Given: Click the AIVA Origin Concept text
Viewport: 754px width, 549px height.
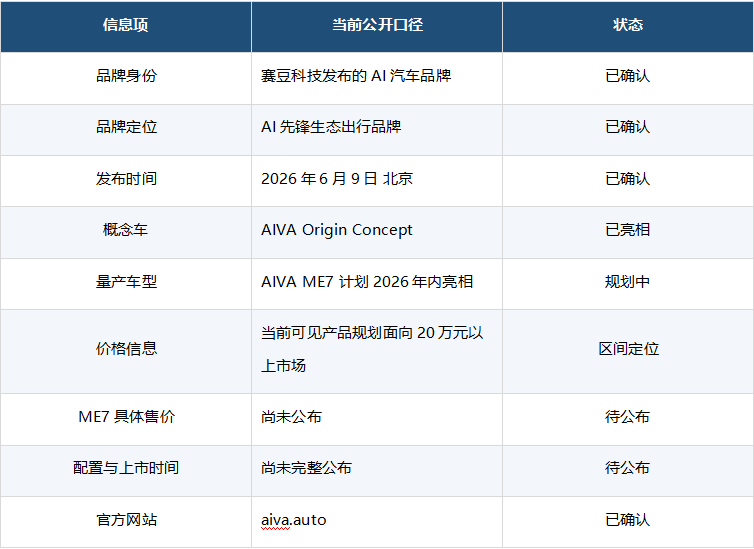Looking at the screenshot, I should pos(337,230).
